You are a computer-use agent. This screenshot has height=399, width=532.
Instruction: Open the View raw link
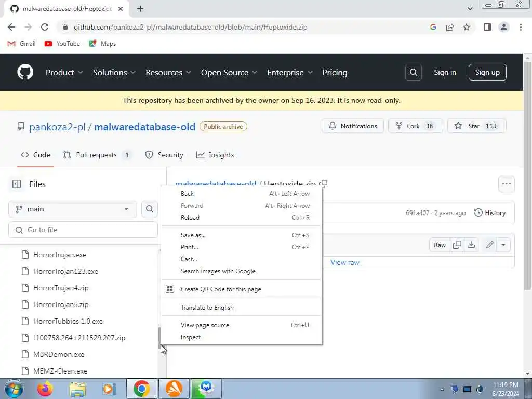(x=345, y=262)
